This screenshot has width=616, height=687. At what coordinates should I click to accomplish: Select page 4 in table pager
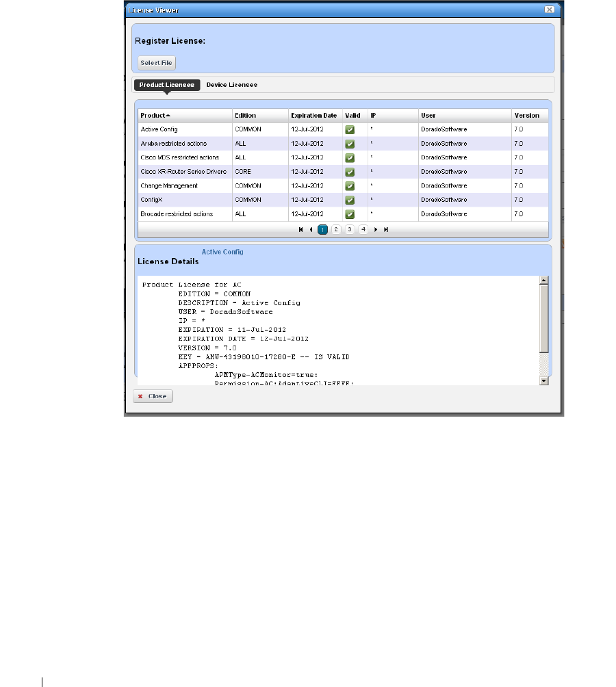pyautogui.click(x=363, y=230)
